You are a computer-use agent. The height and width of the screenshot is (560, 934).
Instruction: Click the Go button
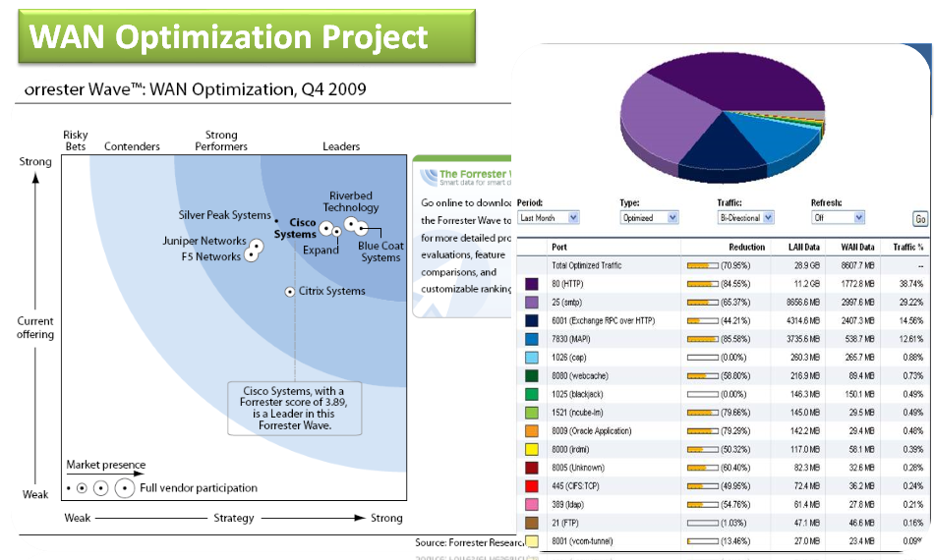pyautogui.click(x=920, y=219)
